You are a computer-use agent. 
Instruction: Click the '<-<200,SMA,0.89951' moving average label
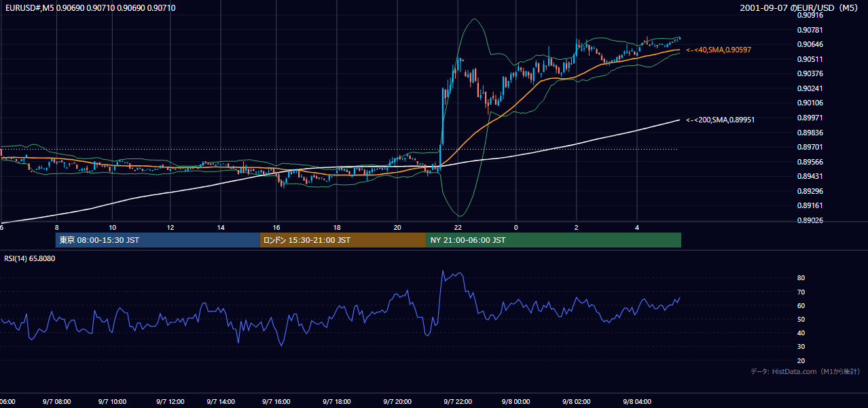[720, 120]
